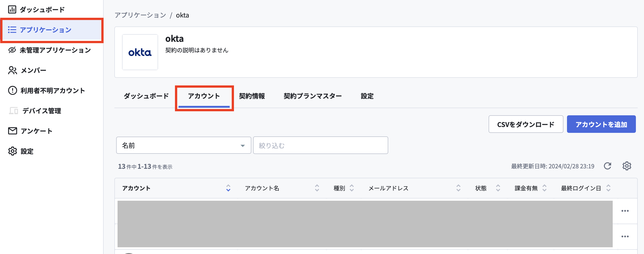Open アンケート in the sidebar
The width and height of the screenshot is (644, 254).
36,131
